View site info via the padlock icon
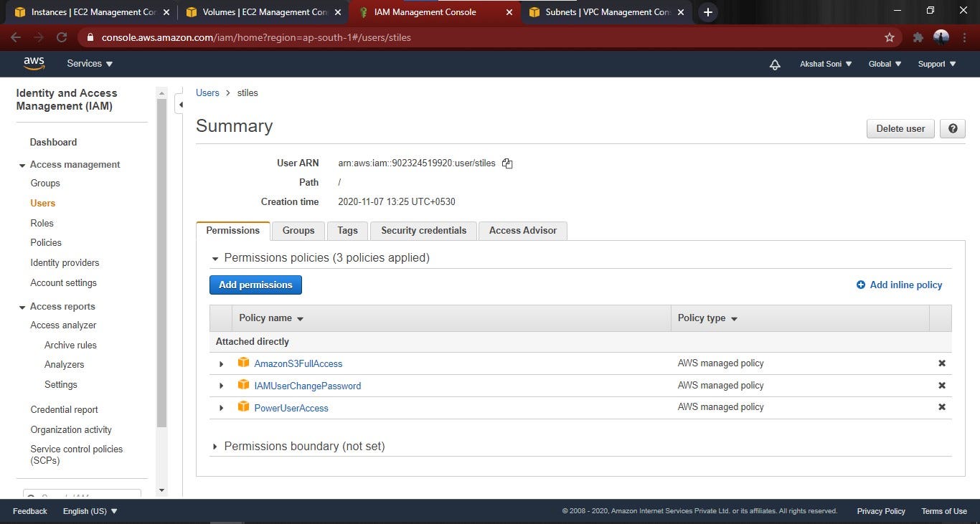980x524 pixels. tap(90, 37)
